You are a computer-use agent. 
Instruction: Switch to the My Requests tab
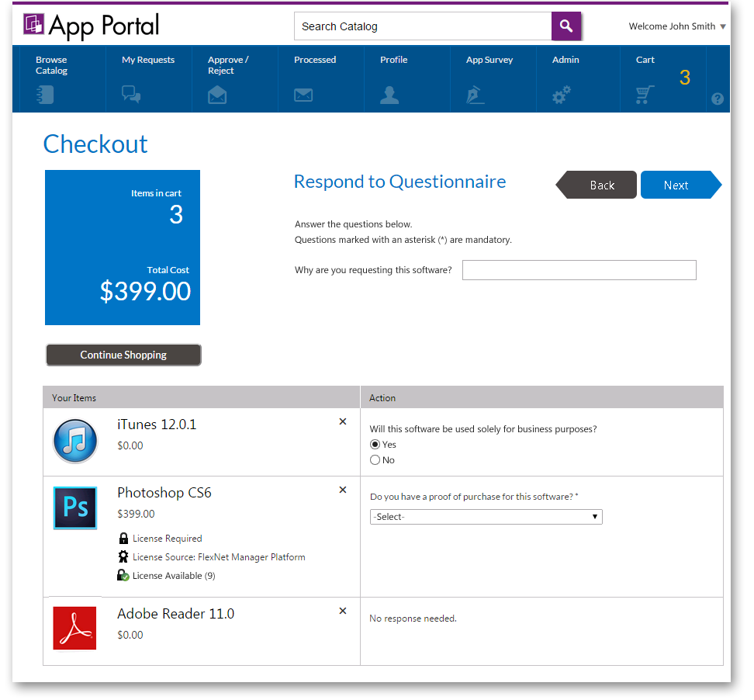pos(148,74)
